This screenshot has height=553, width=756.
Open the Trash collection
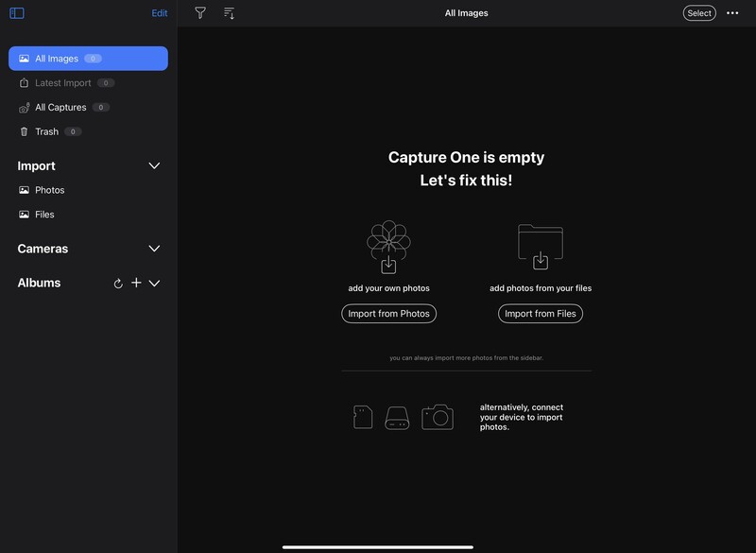click(88, 131)
